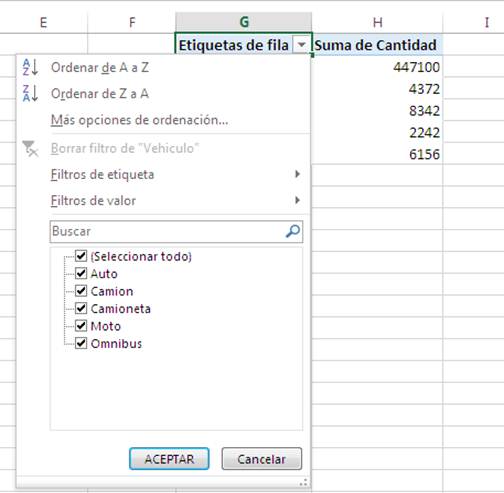Click the ACEPTAR button

169,459
